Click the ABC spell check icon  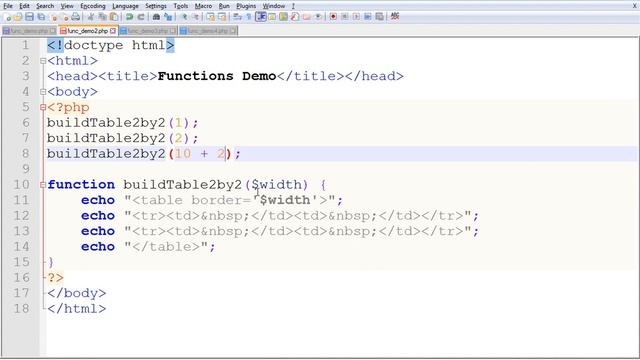[395, 16]
